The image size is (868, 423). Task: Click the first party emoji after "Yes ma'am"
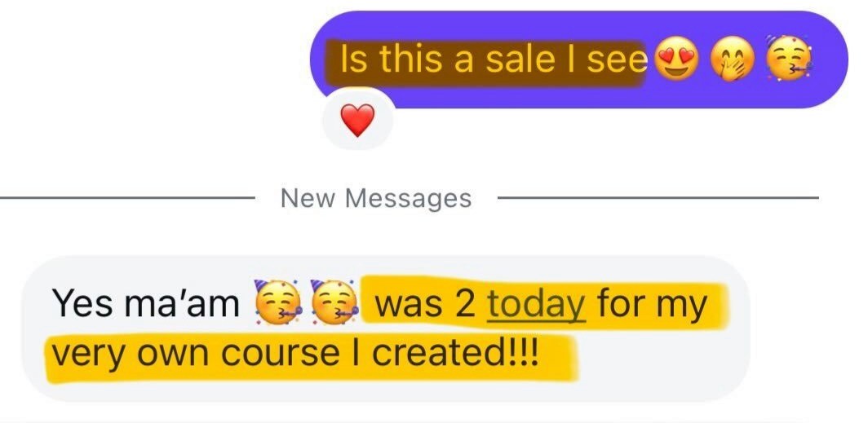tap(277, 302)
